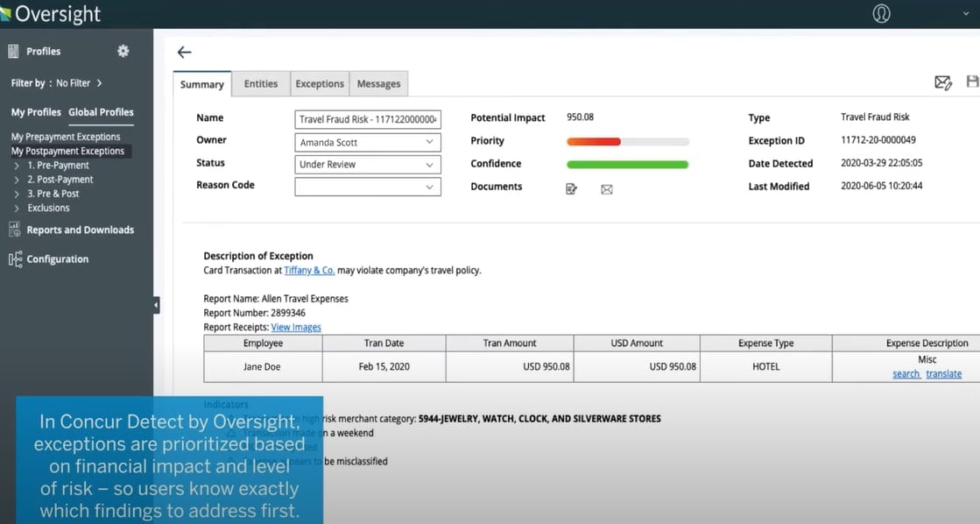Click the Tran Date column header
This screenshot has height=524, width=980.
coord(384,343)
